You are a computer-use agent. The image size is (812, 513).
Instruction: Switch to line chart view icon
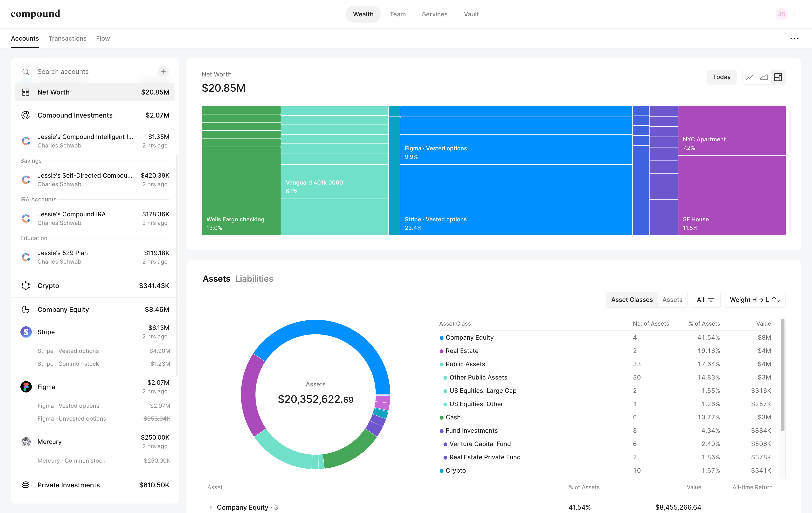pyautogui.click(x=750, y=77)
